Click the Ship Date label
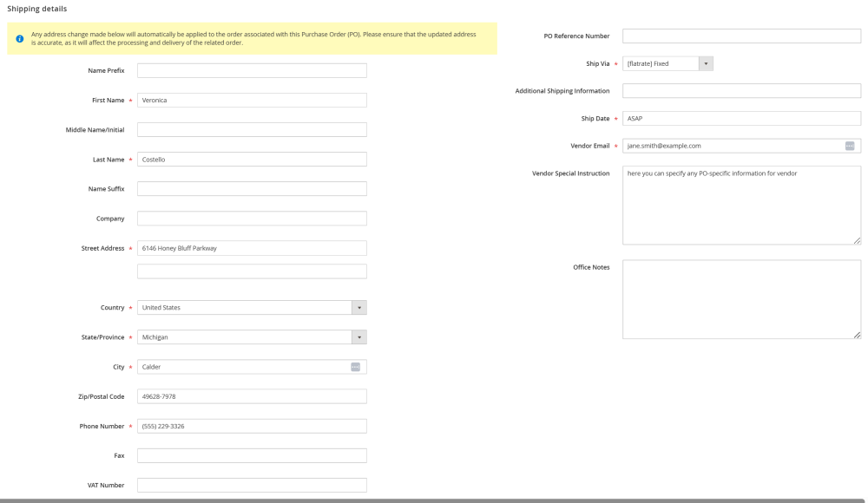The width and height of the screenshot is (868, 503). [x=595, y=119]
